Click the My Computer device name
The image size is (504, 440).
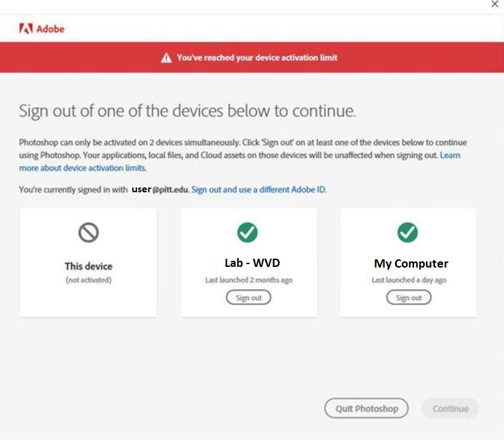coord(411,263)
